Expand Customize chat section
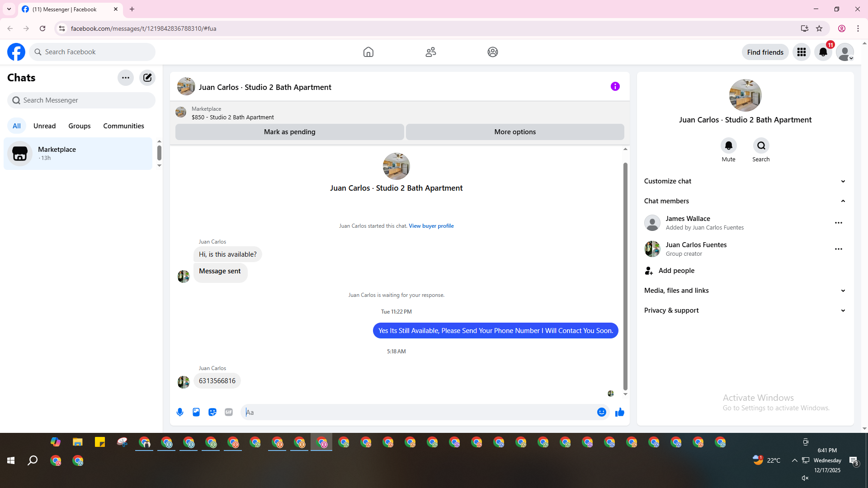This screenshot has height=488, width=868. [843, 181]
